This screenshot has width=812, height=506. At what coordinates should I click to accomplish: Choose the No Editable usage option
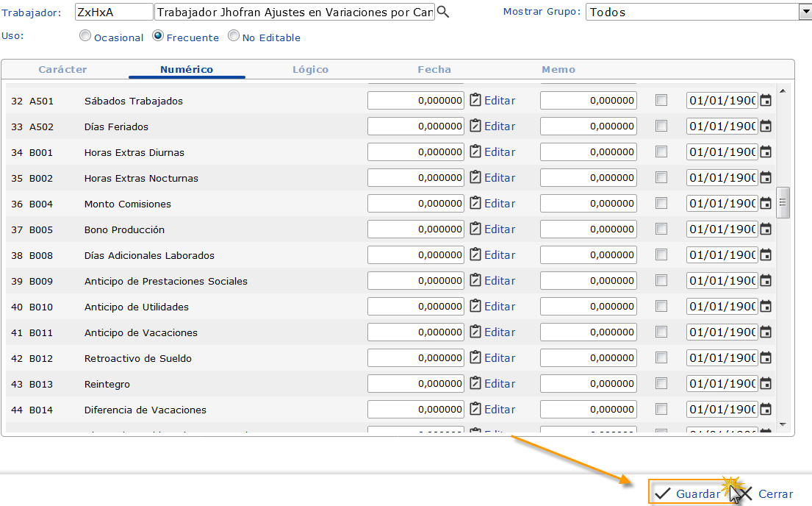(234, 36)
